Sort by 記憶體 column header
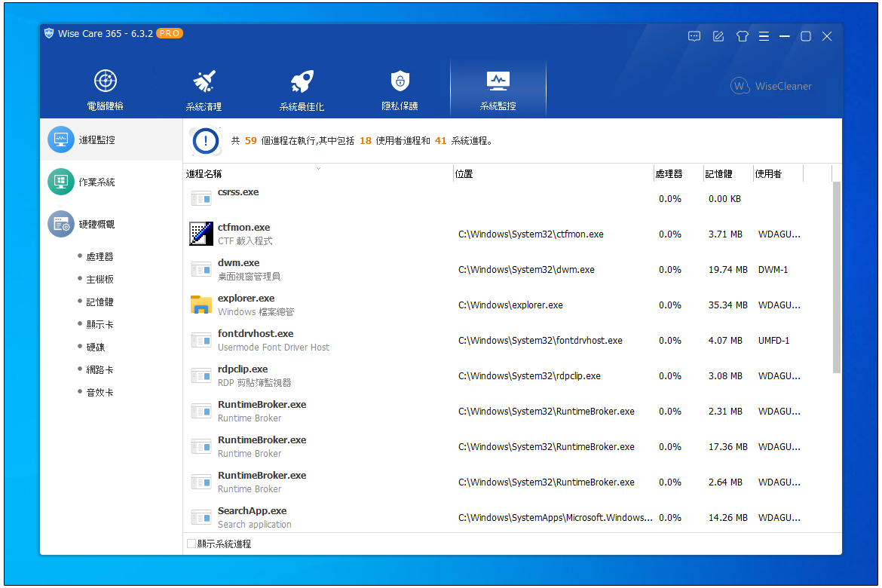This screenshot has height=588, width=882. tap(718, 174)
